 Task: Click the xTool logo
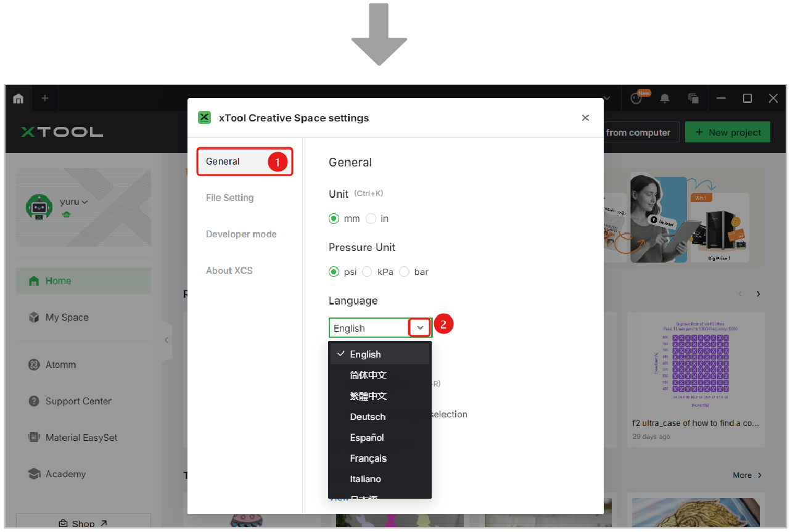[62, 132]
